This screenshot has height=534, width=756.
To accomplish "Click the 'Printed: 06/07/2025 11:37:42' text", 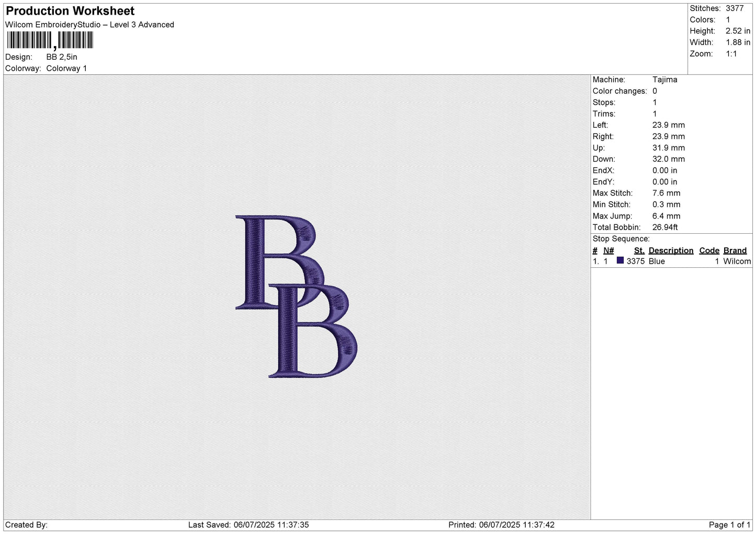I will [501, 525].
